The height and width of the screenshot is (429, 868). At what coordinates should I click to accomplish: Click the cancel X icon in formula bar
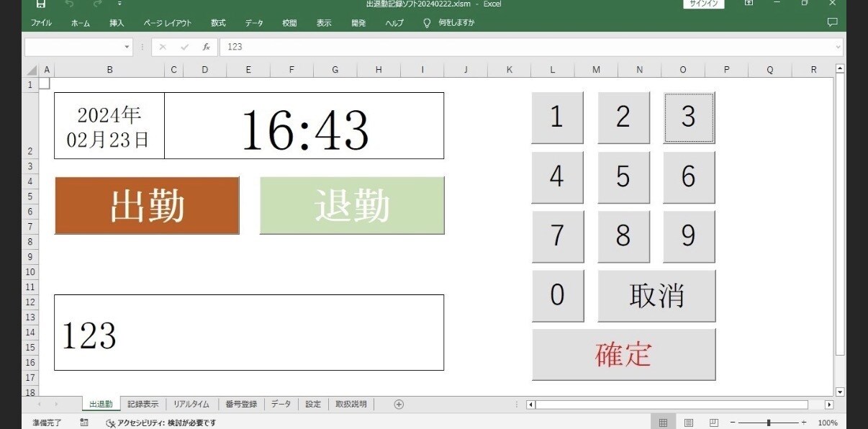pyautogui.click(x=163, y=47)
